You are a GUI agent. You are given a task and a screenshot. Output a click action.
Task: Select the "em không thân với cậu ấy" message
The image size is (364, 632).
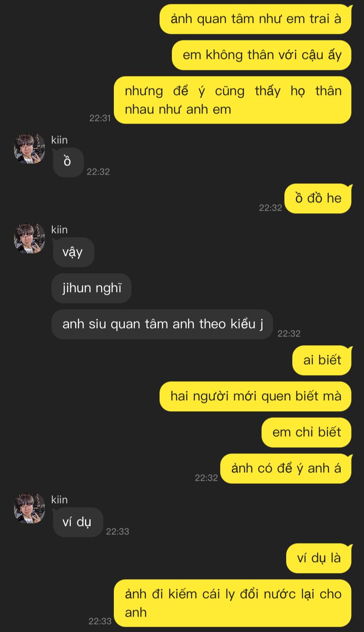coord(262,55)
